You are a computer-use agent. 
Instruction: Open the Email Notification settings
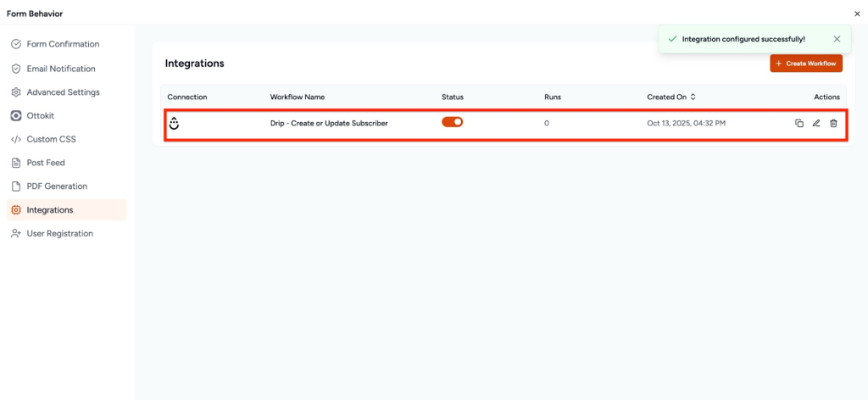[61, 69]
